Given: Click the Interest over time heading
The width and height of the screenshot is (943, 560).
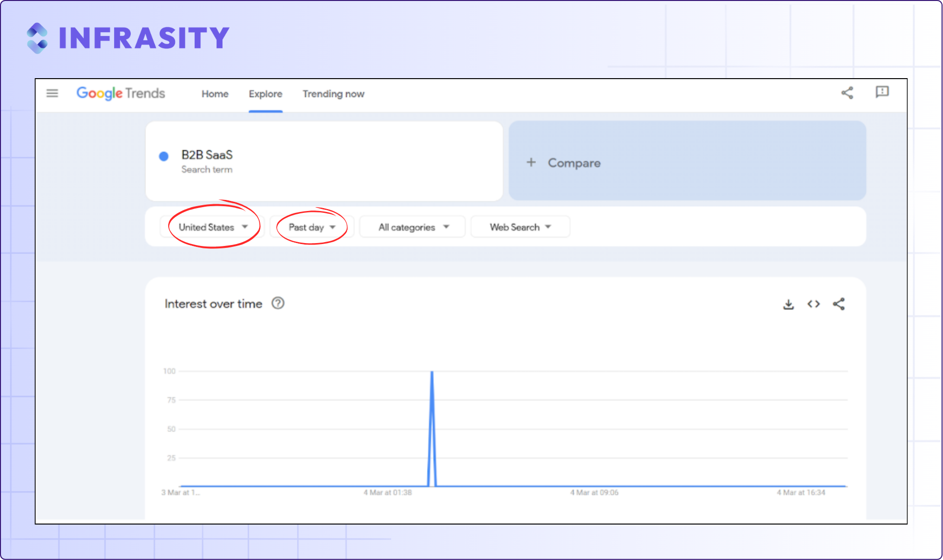Looking at the screenshot, I should [x=213, y=303].
